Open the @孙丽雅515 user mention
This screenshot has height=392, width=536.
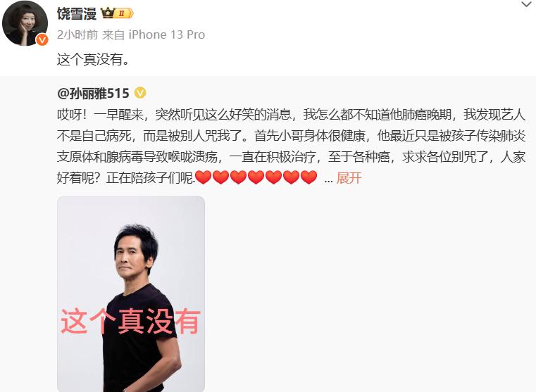pyautogui.click(x=93, y=93)
